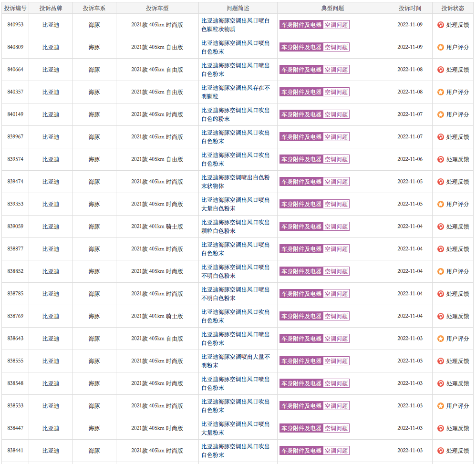Click the orange star icon for complaint 839353
The width and height of the screenshot is (476, 464).
[441, 204]
